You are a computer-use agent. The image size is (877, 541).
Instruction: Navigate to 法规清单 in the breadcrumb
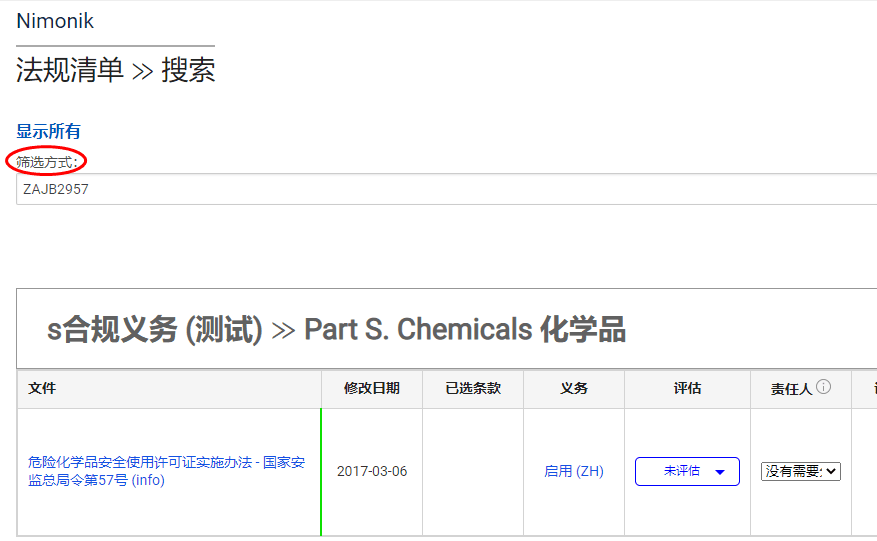point(70,70)
